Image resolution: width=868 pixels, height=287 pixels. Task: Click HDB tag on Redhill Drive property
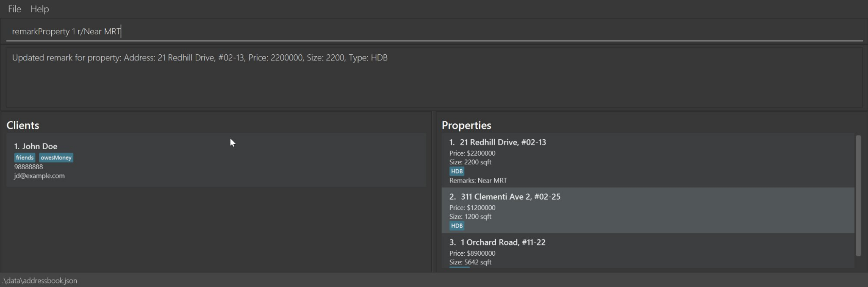coord(457,171)
